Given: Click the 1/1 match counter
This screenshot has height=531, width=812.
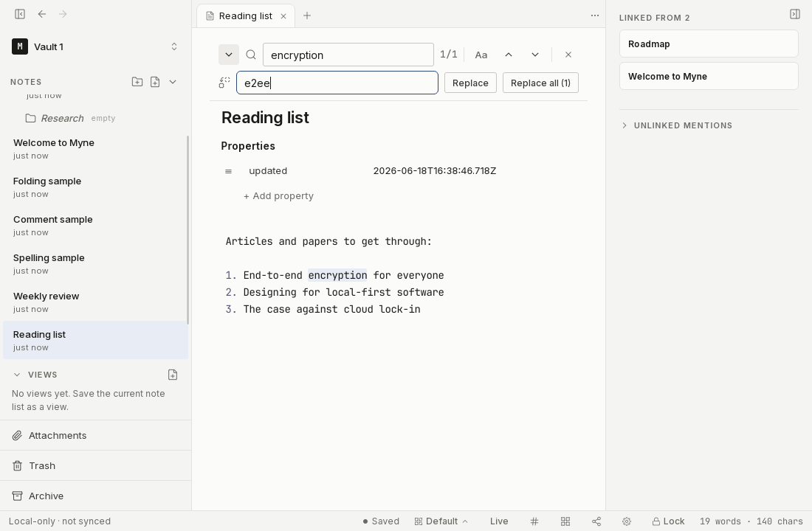Looking at the screenshot, I should 449,55.
